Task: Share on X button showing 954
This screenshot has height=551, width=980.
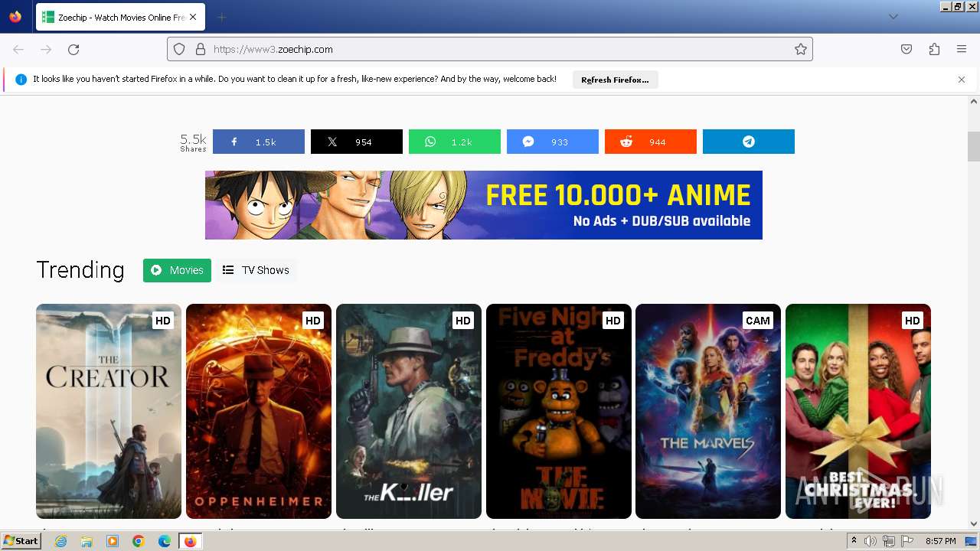Action: click(x=357, y=142)
